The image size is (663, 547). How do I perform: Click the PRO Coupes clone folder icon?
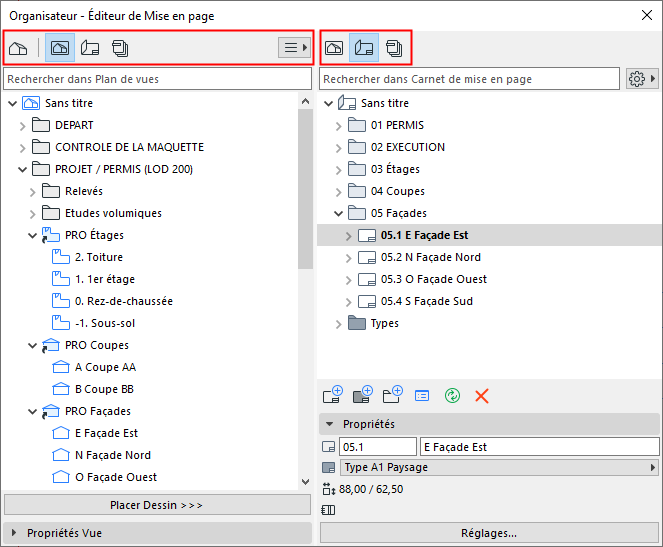pos(50,345)
